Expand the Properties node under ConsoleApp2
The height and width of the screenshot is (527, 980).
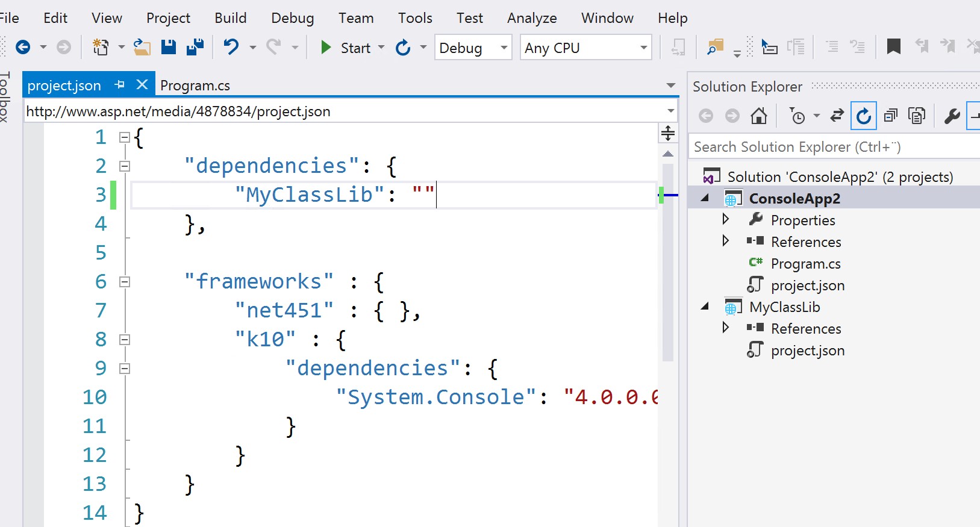click(x=726, y=219)
